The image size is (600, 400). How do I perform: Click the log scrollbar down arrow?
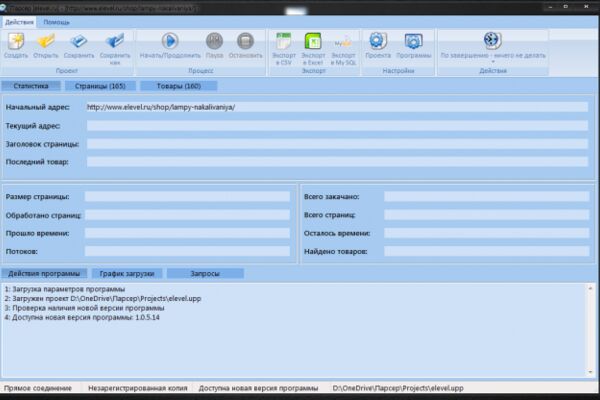(590, 372)
